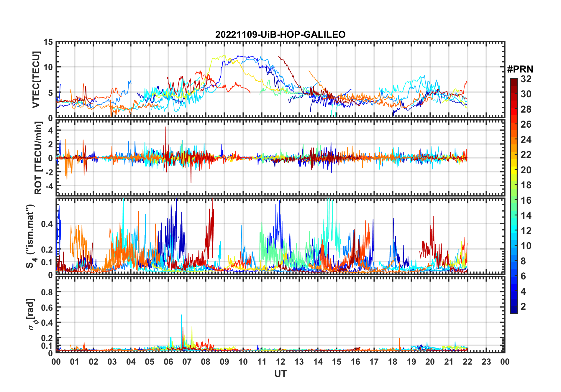
Task: Select the UT axis tick "15"
Action: (x=337, y=362)
